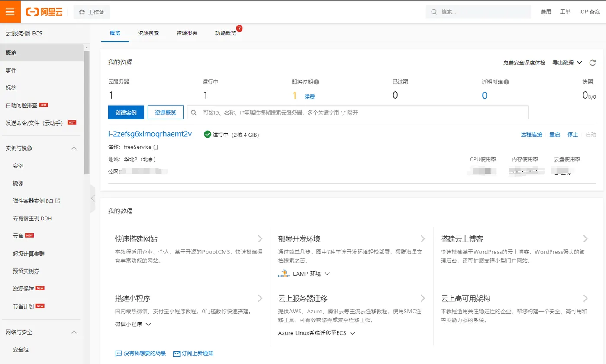Click the refresh icon in 我的资源
The height and width of the screenshot is (364, 606).
593,63
